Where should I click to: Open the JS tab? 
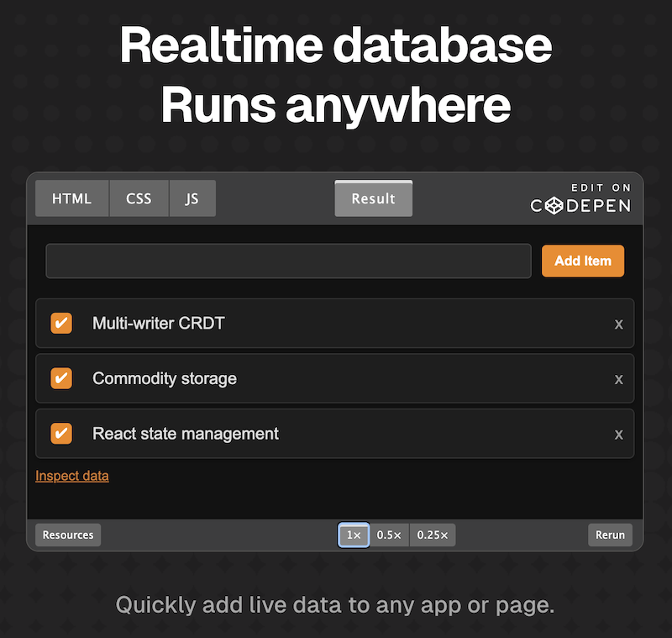point(192,198)
